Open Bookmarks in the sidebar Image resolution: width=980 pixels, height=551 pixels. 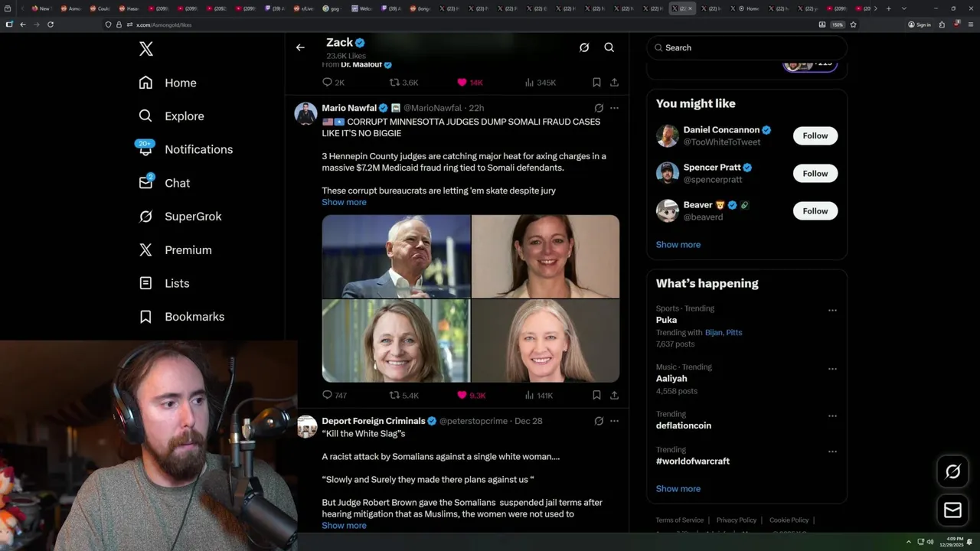point(181,317)
